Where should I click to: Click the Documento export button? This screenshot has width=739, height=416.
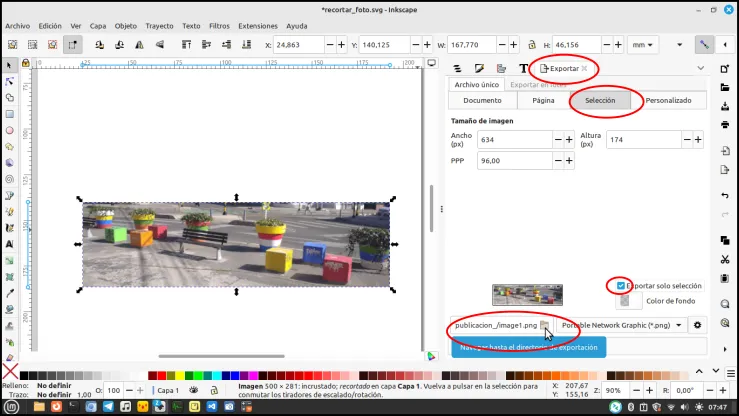pos(482,100)
